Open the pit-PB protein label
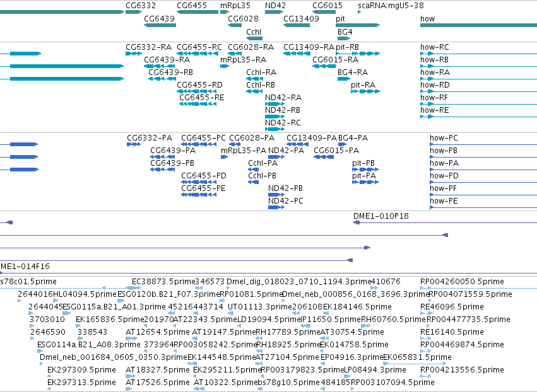 coord(363,163)
